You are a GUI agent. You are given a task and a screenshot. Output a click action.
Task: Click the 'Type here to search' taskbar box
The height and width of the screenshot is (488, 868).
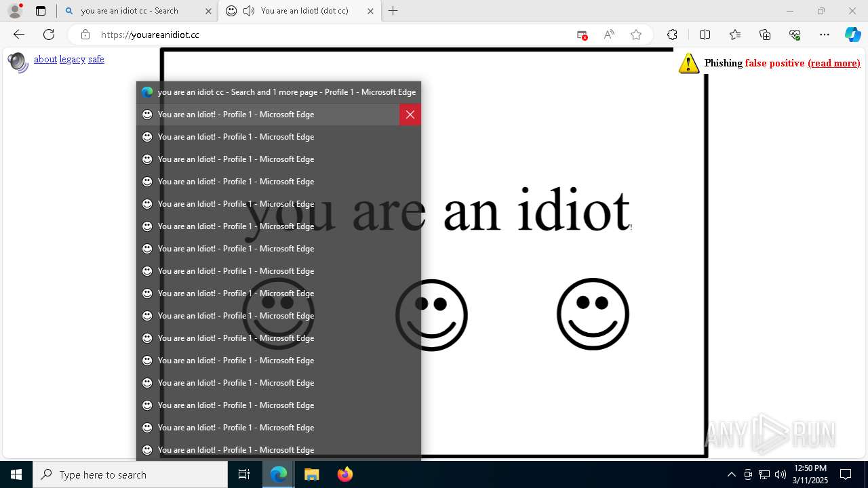point(130,474)
